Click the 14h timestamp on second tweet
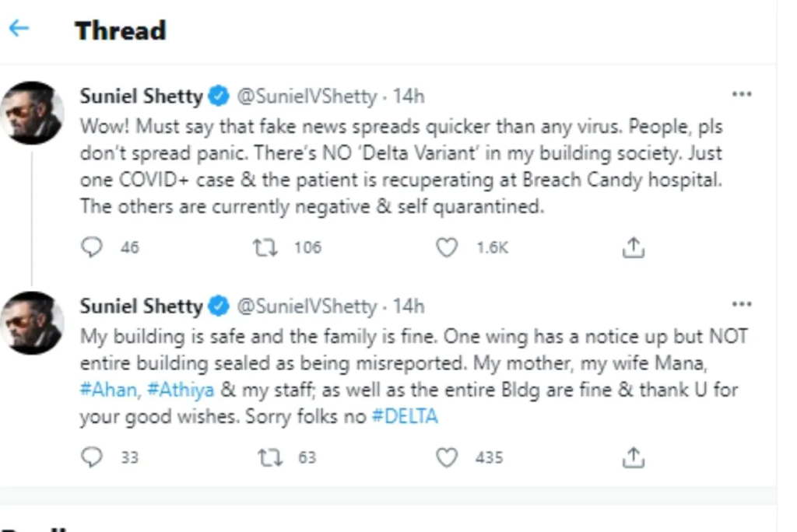797x532 pixels. tap(409, 306)
